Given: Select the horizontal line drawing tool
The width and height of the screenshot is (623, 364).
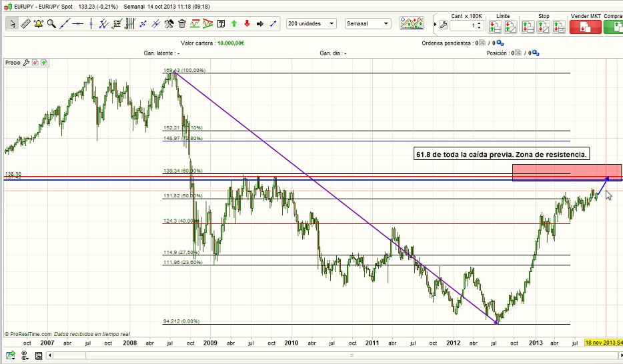Looking at the screenshot, I should click(77, 24).
